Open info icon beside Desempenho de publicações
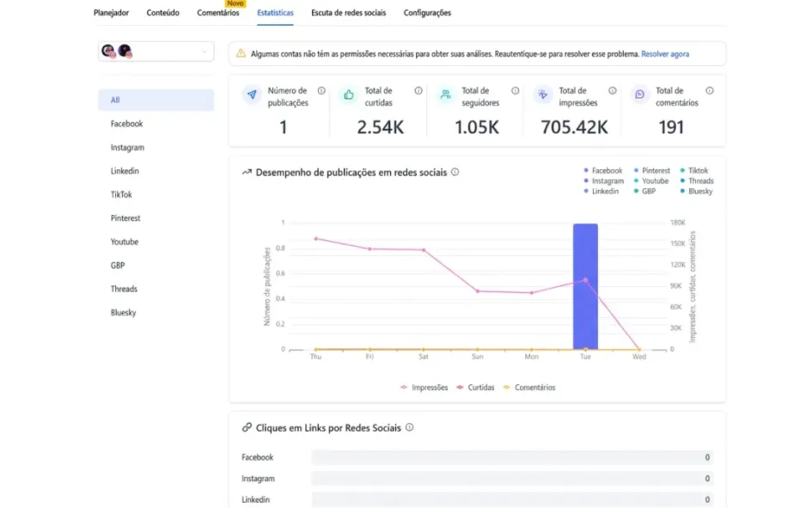Viewport: 812px width, 508px height. (x=455, y=172)
